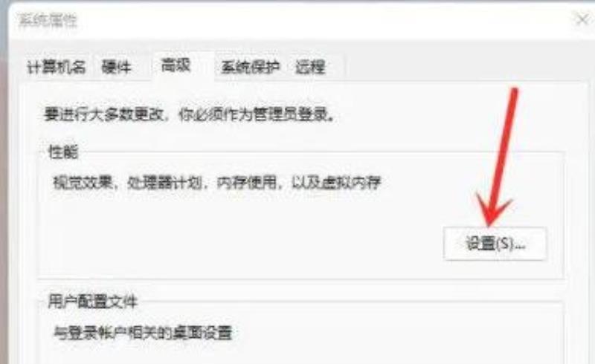Screen dimensions: 595x364
Task: Click empty space inside 性能 group box
Action: pos(228,235)
